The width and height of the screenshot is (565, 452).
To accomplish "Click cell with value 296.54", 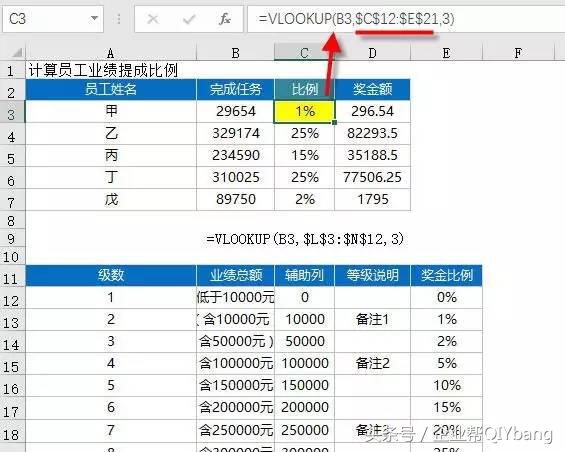I will point(373,111).
